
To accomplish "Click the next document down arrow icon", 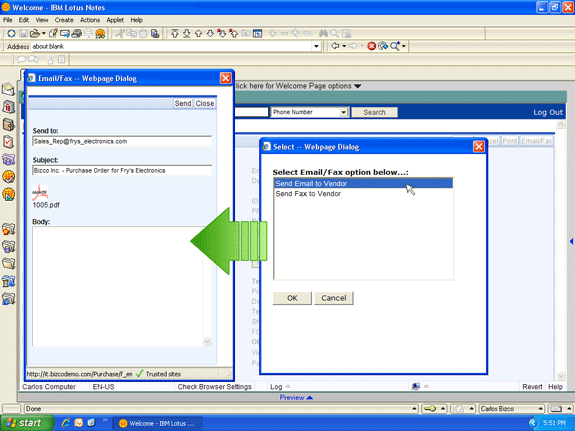I will tap(210, 34).
